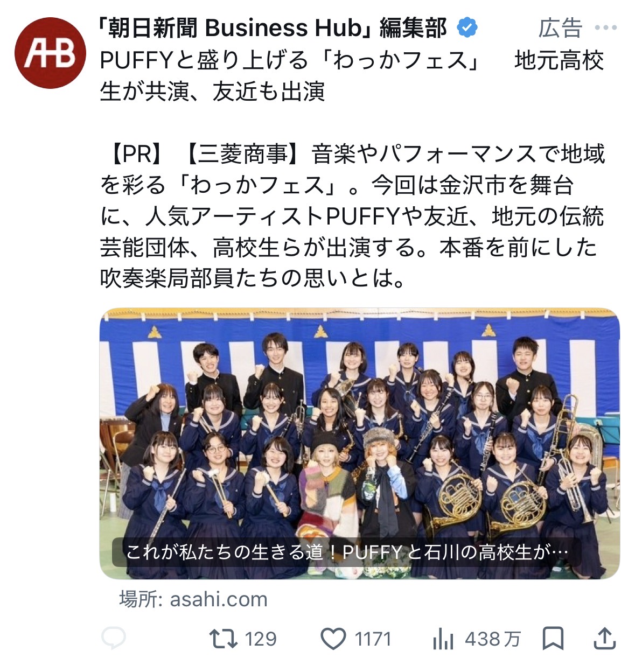Tap the retweet arrows icon

[x=224, y=639]
